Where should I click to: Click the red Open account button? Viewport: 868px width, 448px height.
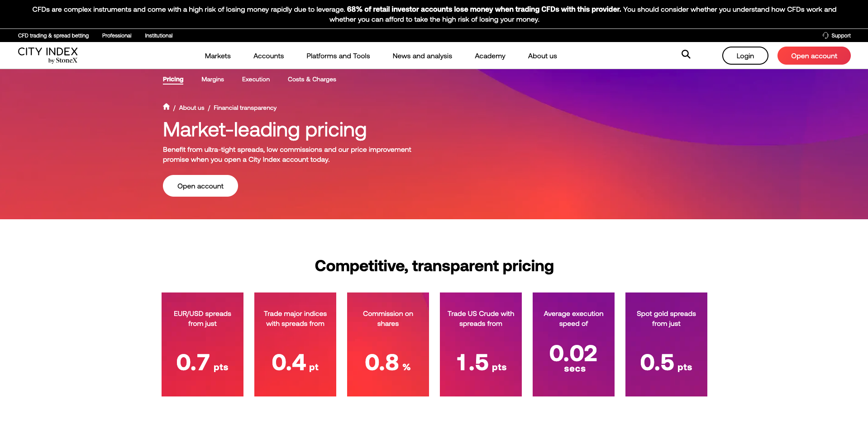[x=814, y=56]
